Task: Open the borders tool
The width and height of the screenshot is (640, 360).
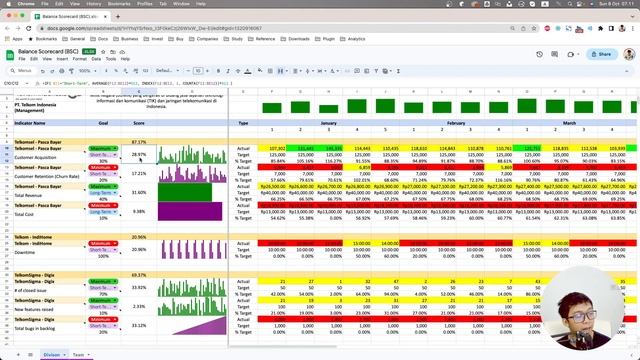Action: click(270, 71)
